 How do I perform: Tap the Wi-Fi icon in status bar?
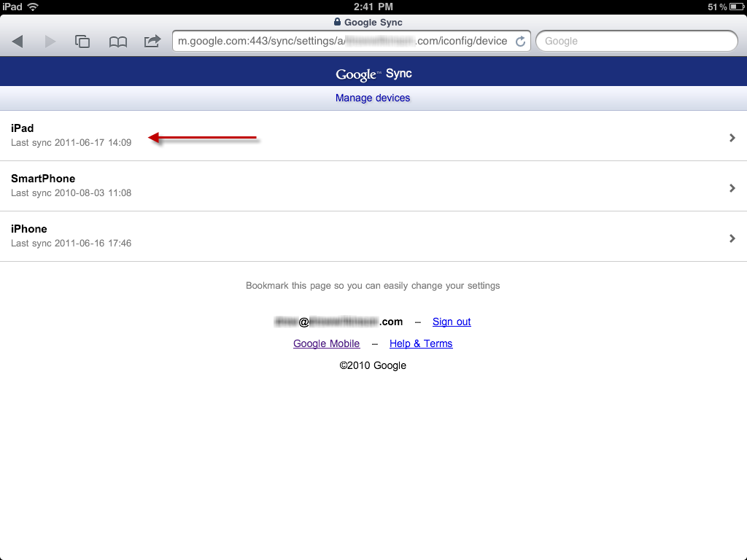[x=33, y=7]
